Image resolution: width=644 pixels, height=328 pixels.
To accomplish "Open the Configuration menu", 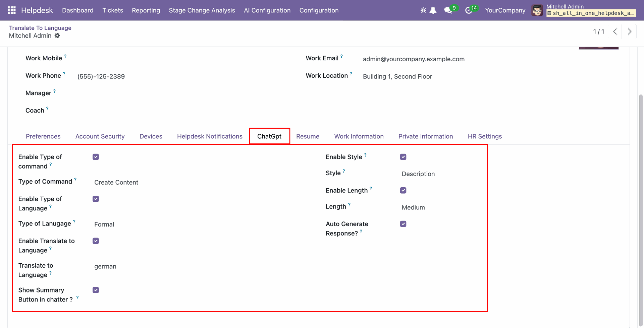I will click(319, 10).
